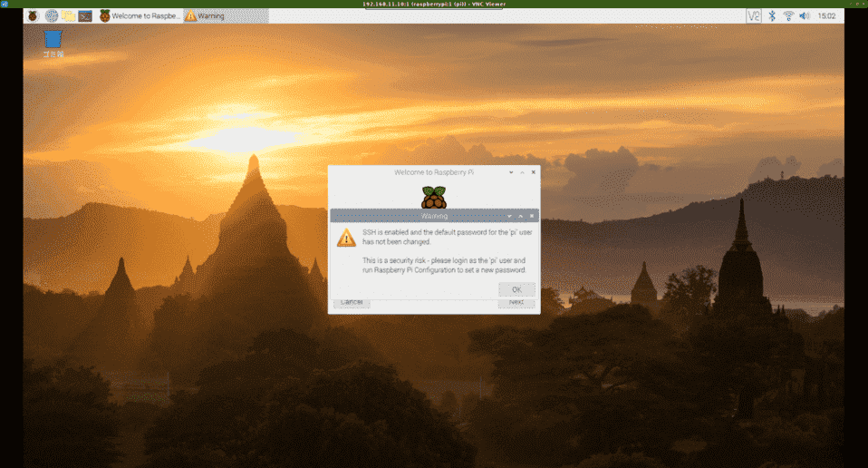Switch to the Warning taskbar entry
Screen dimensions: 868x468
click(226, 15)
